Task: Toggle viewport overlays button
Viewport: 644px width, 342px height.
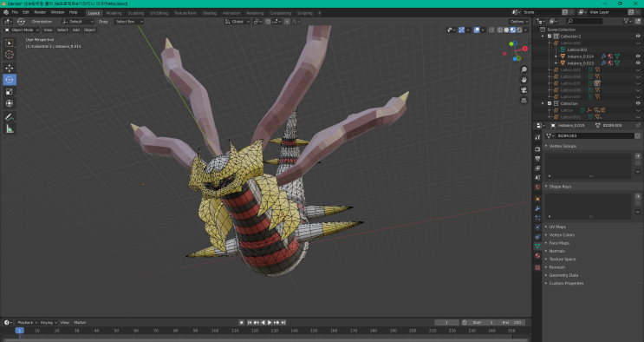Action: 477,30
